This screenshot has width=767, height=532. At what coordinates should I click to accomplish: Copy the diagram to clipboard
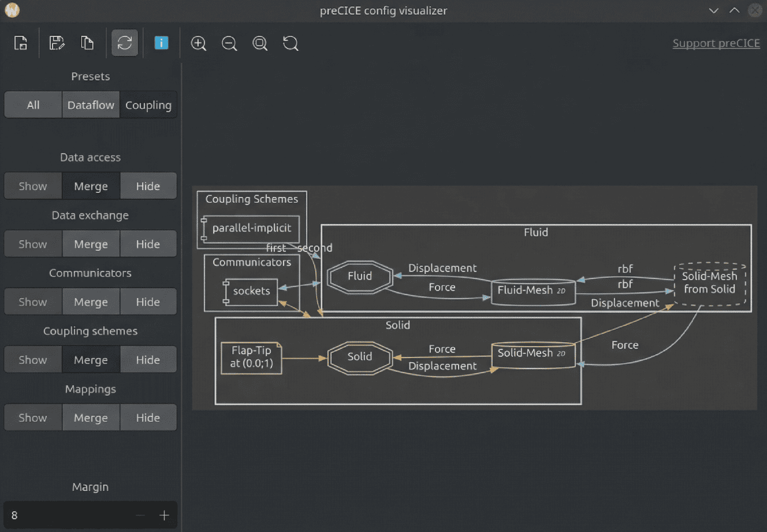coord(87,43)
